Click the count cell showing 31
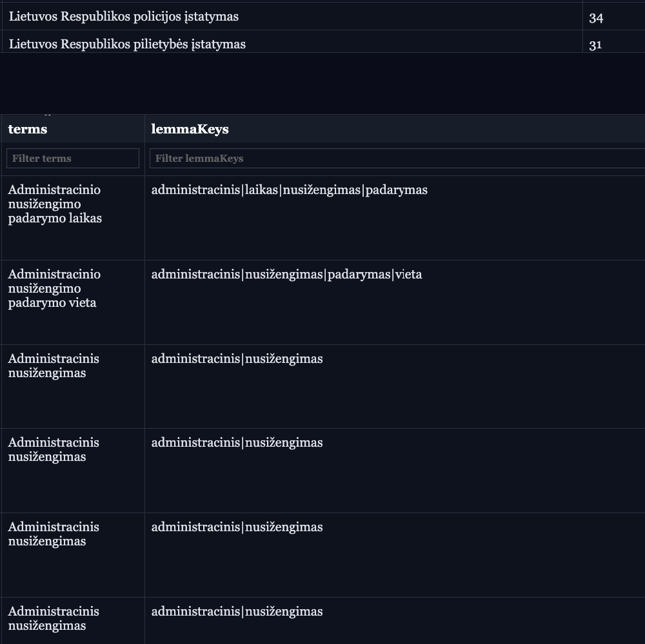 [x=595, y=44]
